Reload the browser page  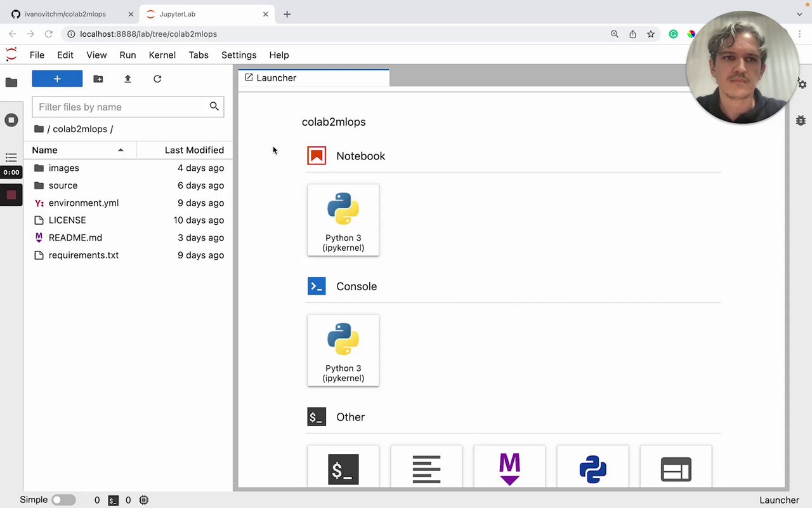coord(48,34)
